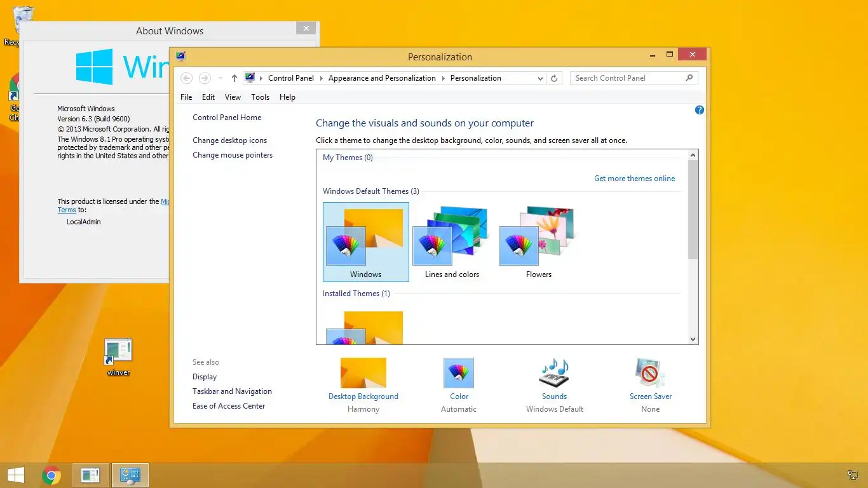Viewport: 868px width, 488px height.
Task: Click the system tray notification icon
Action: point(853,475)
